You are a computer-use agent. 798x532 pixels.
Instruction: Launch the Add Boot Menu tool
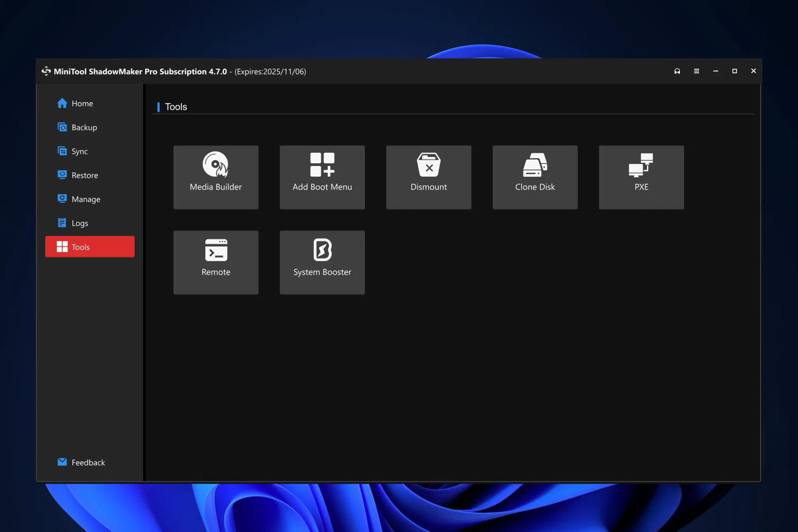pyautogui.click(x=322, y=177)
